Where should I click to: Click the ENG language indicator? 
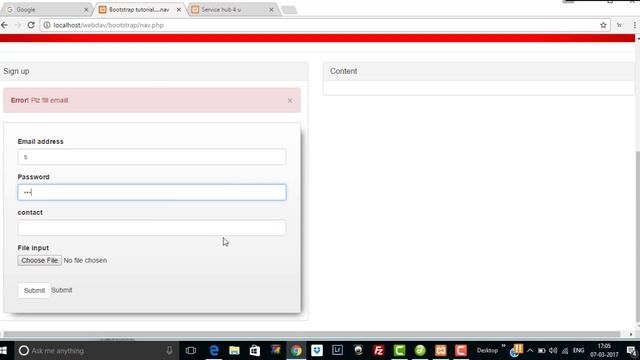click(x=579, y=351)
